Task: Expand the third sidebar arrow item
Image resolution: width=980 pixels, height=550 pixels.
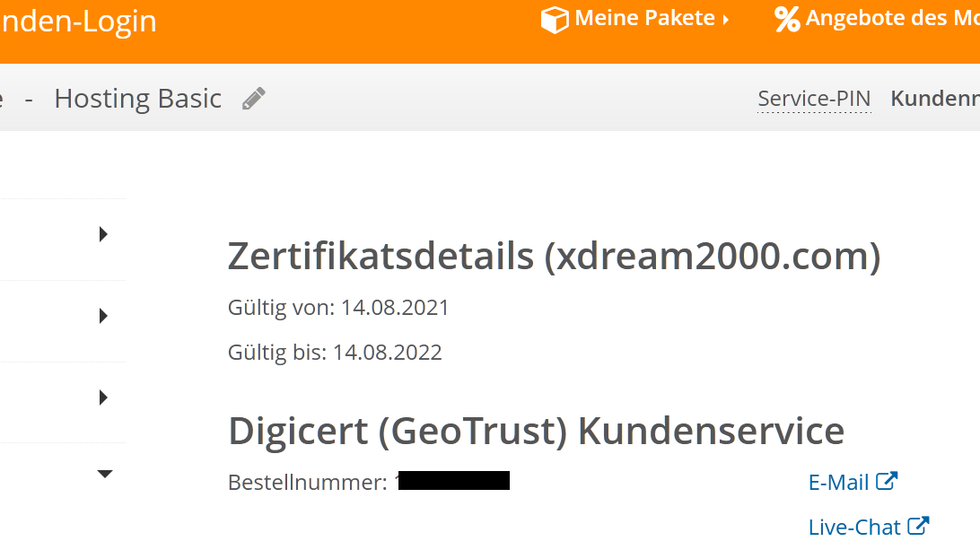Action: pos(103,397)
